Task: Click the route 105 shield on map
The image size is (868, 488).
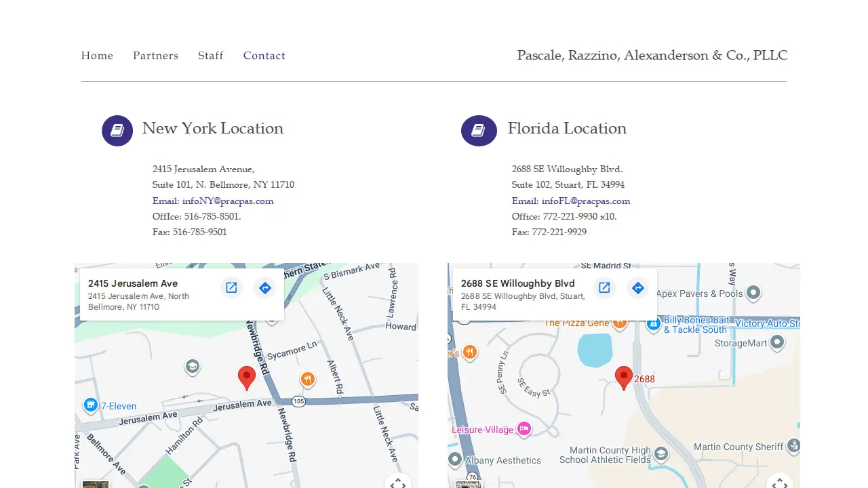Action: (x=298, y=402)
